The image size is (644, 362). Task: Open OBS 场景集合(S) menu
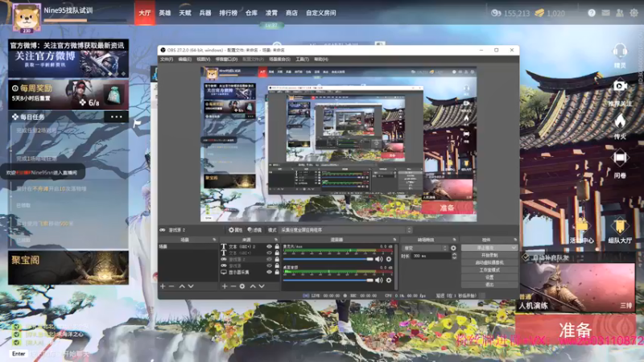coord(279,60)
